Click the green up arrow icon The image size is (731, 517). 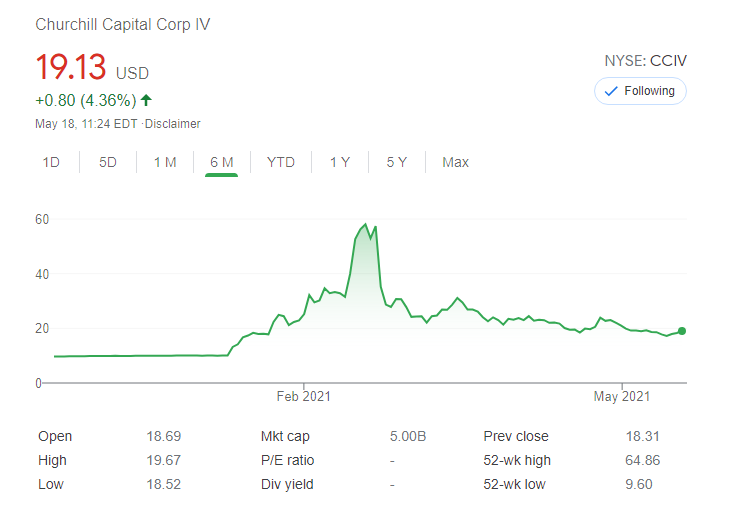tap(146, 100)
